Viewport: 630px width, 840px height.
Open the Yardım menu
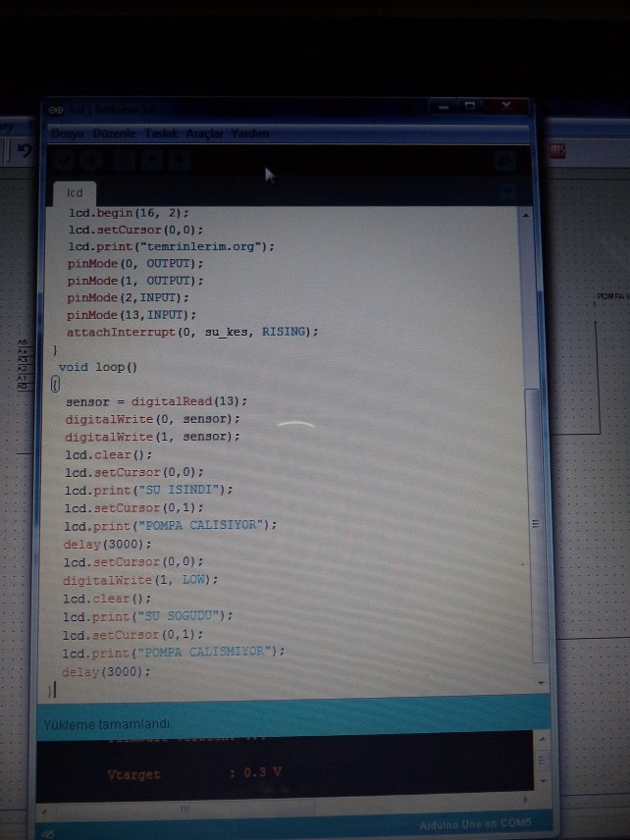click(249, 133)
